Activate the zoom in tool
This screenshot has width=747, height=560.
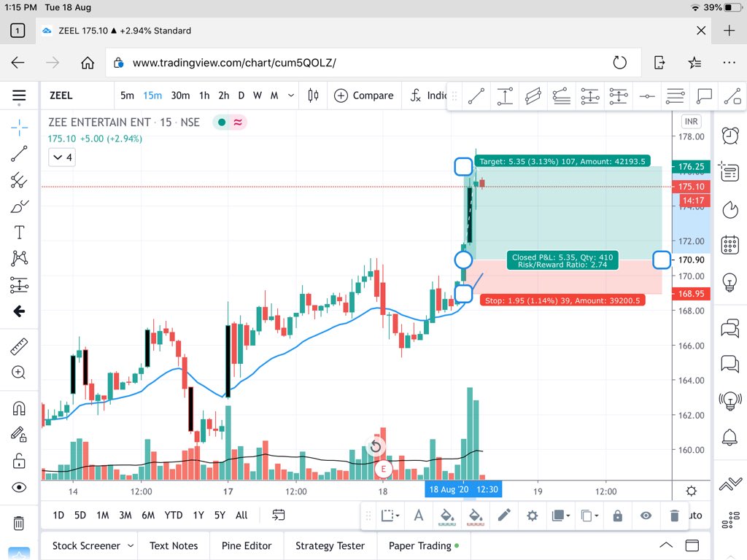(x=19, y=373)
